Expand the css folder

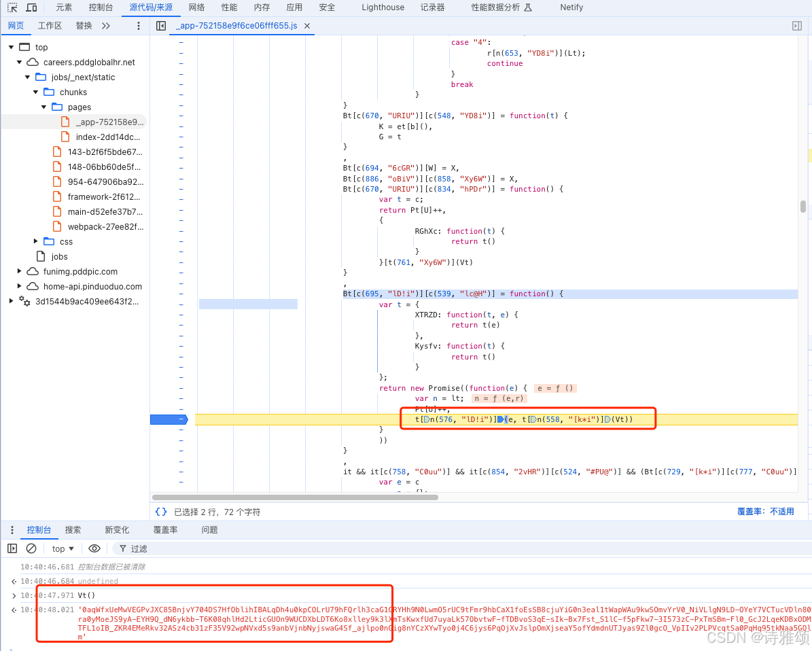coord(36,241)
